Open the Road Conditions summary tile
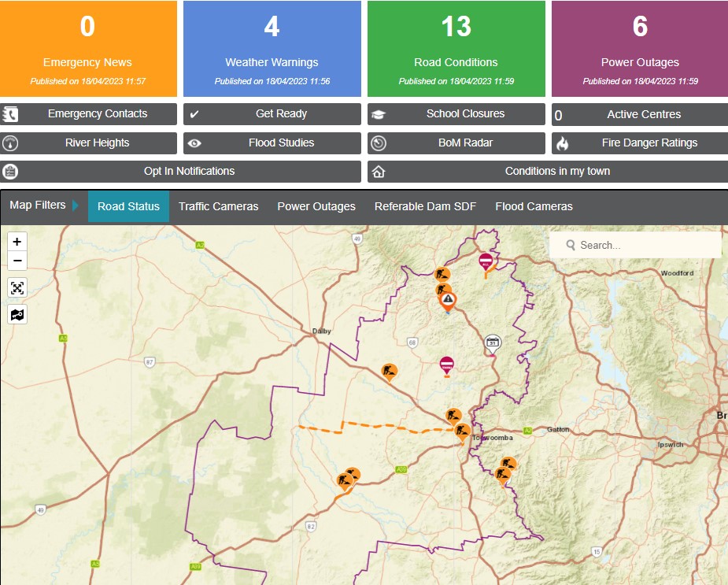This screenshot has height=585, width=728. pyautogui.click(x=456, y=49)
